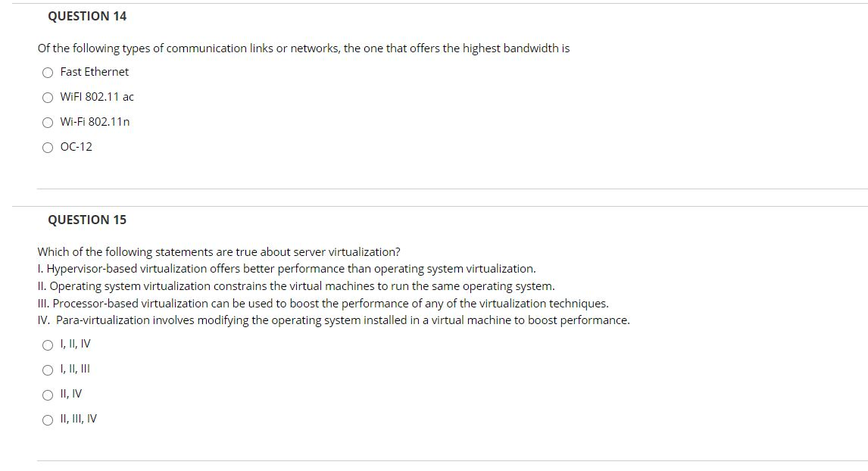Select II, III, IV in Question 15
Viewport: 868px width, 471px height.
pyautogui.click(x=48, y=420)
